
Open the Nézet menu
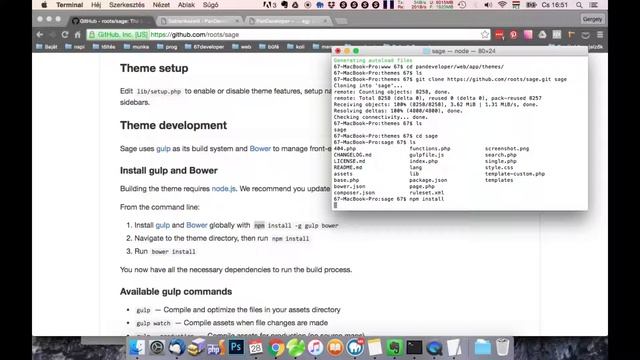coord(161,5)
